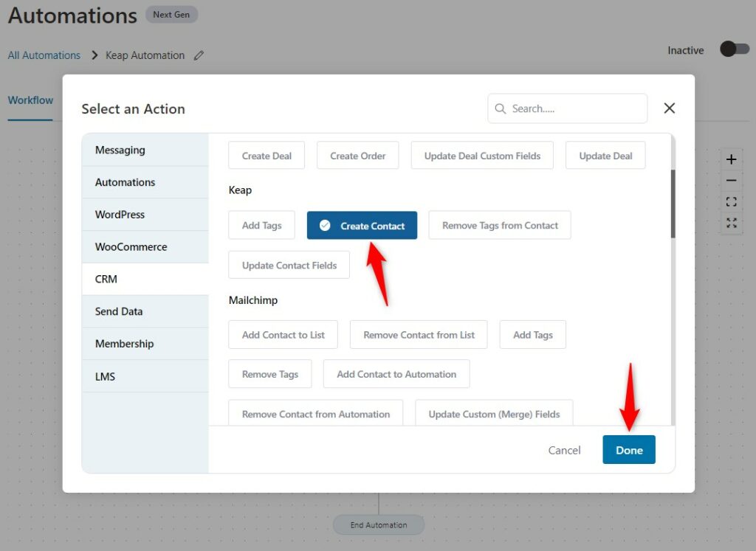This screenshot has height=551, width=756.
Task: Select Remove Contact from Automation action
Action: tap(316, 413)
